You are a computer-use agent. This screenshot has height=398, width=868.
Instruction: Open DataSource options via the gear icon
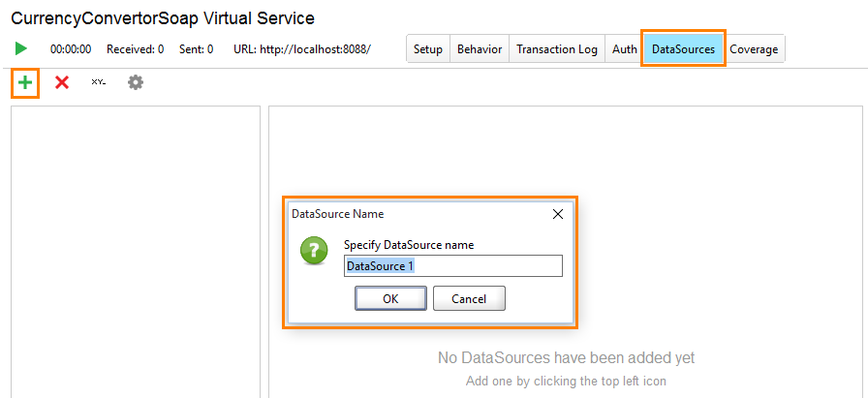point(136,82)
